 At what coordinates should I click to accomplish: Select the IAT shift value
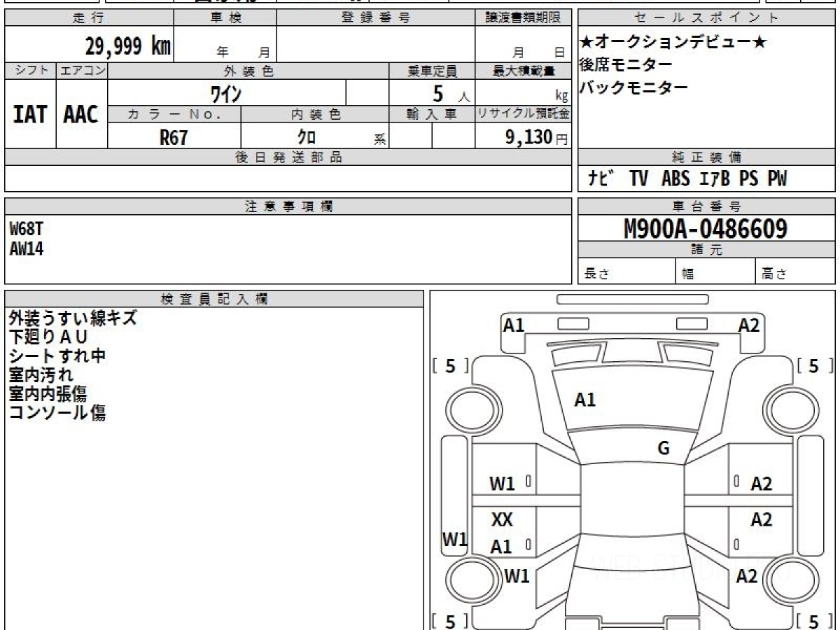click(x=30, y=115)
